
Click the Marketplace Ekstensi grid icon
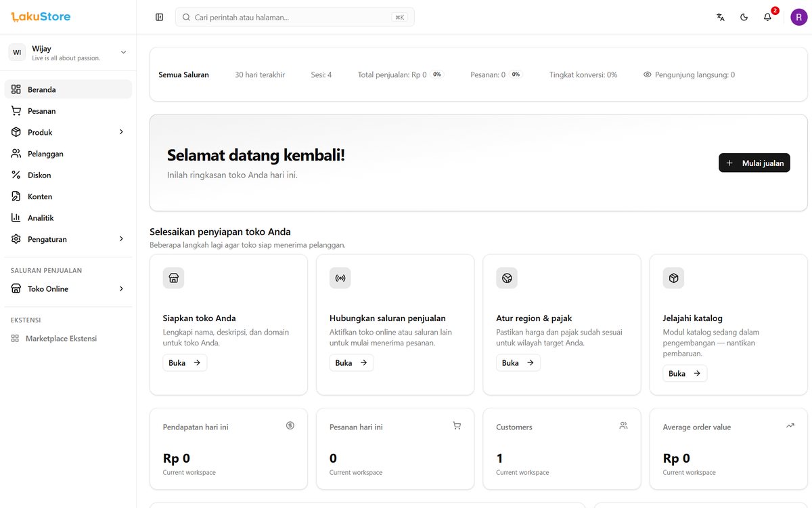coord(15,338)
